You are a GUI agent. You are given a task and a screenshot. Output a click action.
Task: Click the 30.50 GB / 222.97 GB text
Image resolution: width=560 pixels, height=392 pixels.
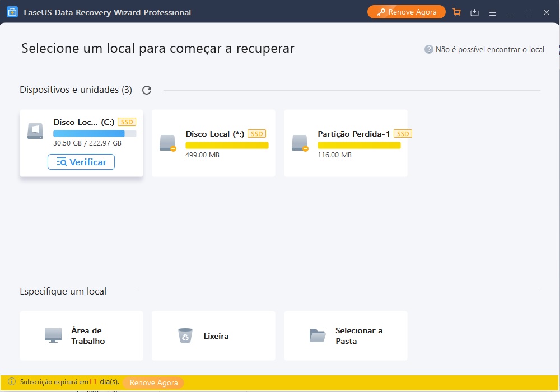tap(87, 143)
